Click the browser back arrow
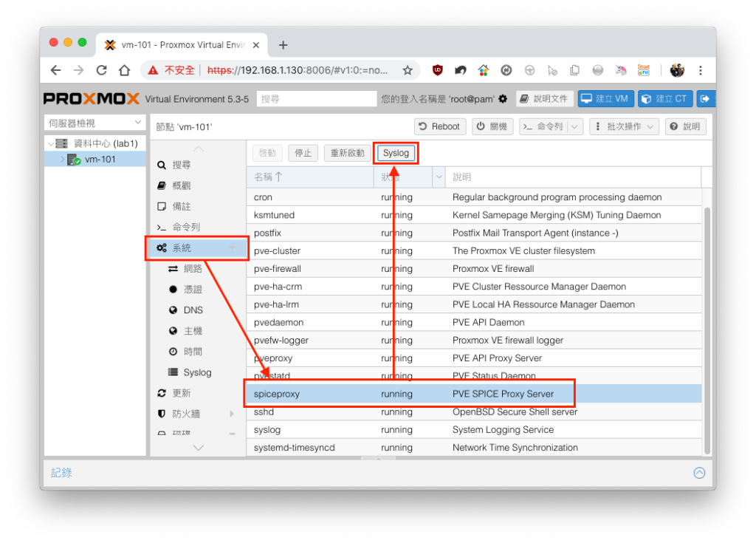756x543 pixels. [56, 70]
